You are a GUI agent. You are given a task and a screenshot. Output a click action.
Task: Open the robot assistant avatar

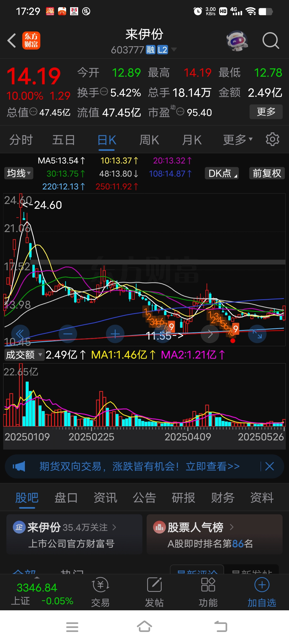point(237,41)
